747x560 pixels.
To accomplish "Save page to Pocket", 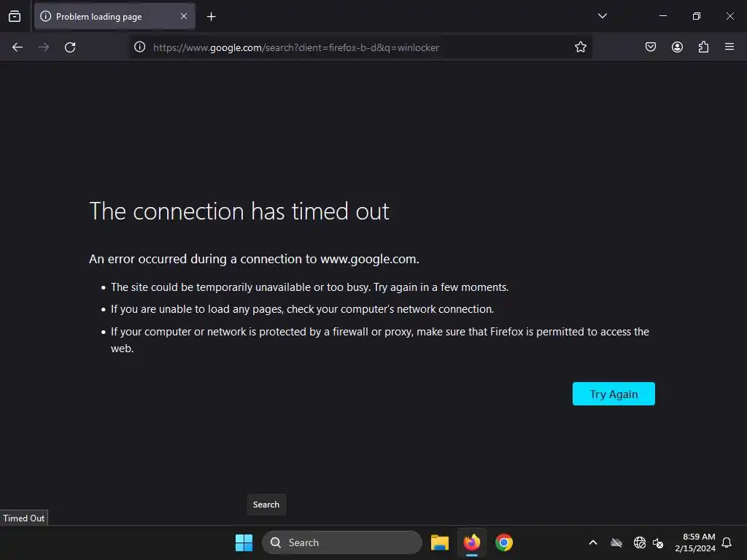I will point(651,47).
